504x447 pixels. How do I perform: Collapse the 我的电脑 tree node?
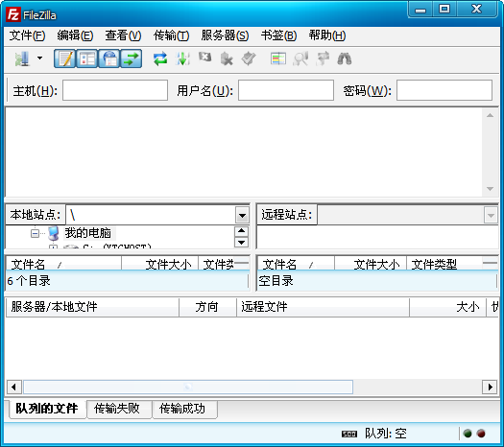[x=35, y=233]
